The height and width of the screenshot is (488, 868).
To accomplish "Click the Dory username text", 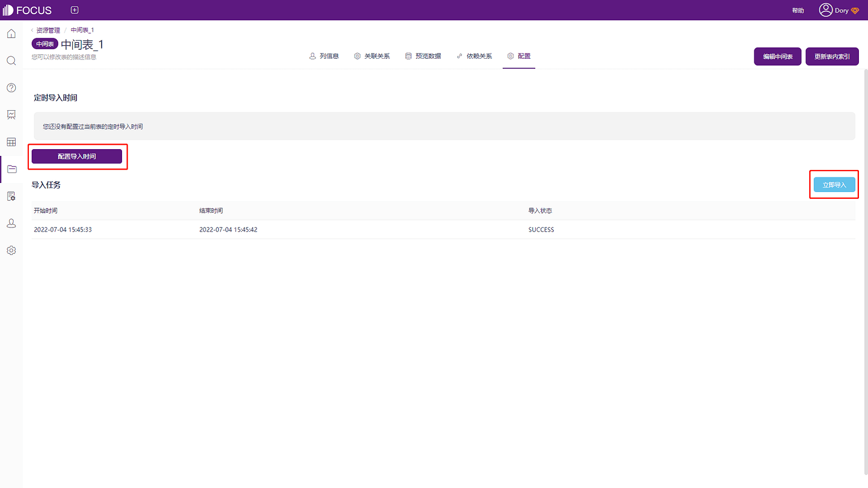I will coord(841,11).
